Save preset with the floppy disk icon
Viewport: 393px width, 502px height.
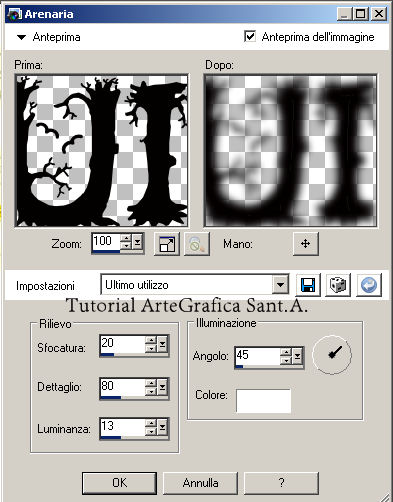(308, 285)
